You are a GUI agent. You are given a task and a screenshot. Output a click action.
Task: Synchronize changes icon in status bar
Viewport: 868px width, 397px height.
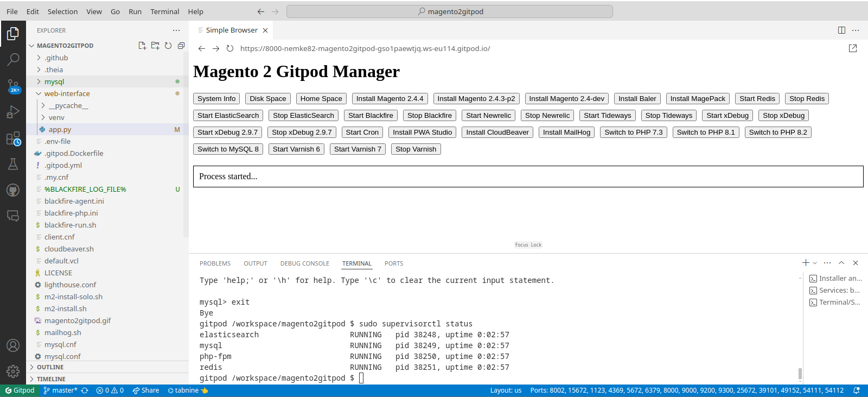tap(85, 390)
